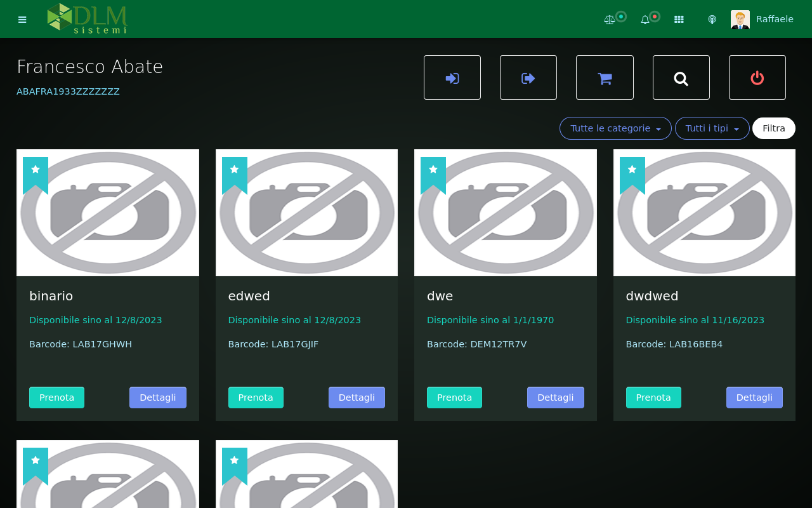Click the balance scale icon
812x508 pixels.
click(610, 20)
